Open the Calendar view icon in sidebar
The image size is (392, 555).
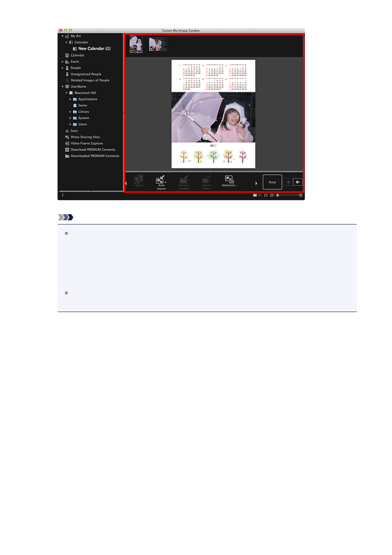(67, 55)
